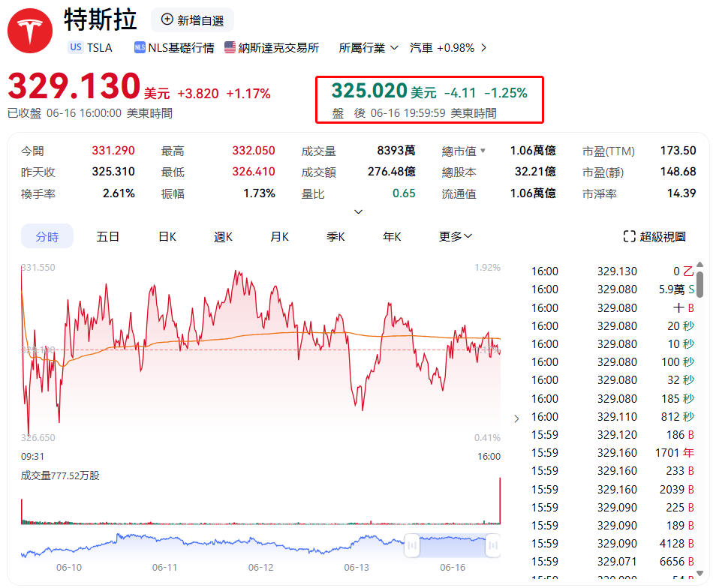Click the trades list scroll-up arrow
713x588 pixels.
tap(700, 265)
